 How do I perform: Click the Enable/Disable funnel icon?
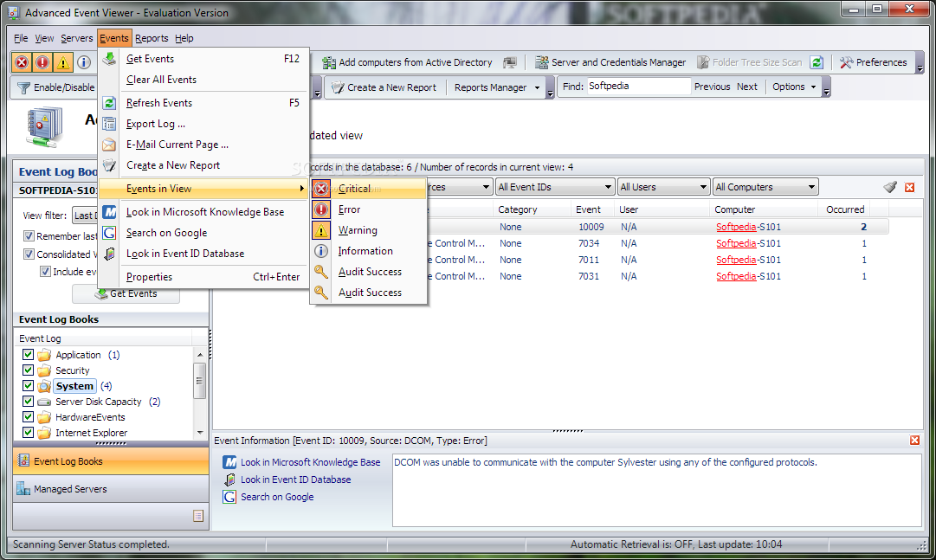pos(23,87)
